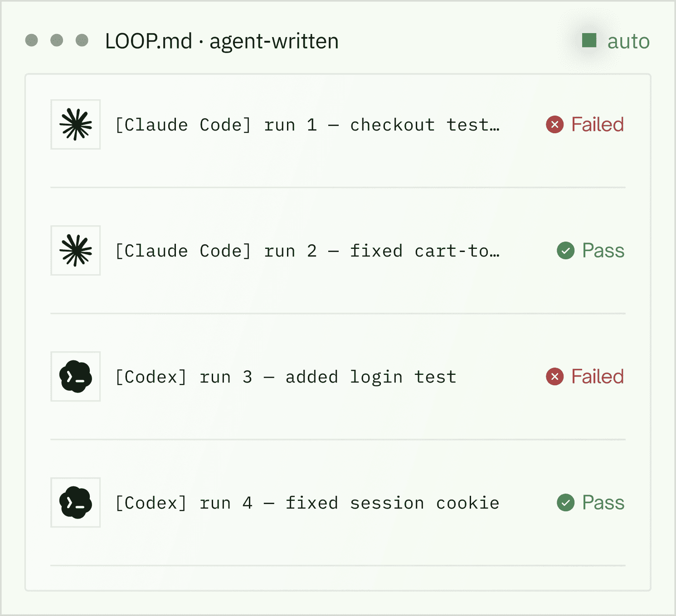The height and width of the screenshot is (616, 676).
Task: Click the 'Pass' status label on run 4
Action: point(603,503)
